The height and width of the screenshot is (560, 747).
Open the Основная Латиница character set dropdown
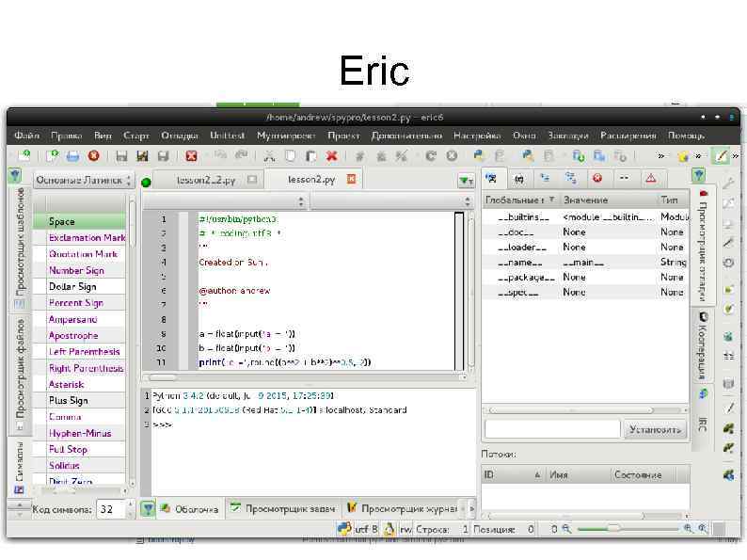pos(83,180)
